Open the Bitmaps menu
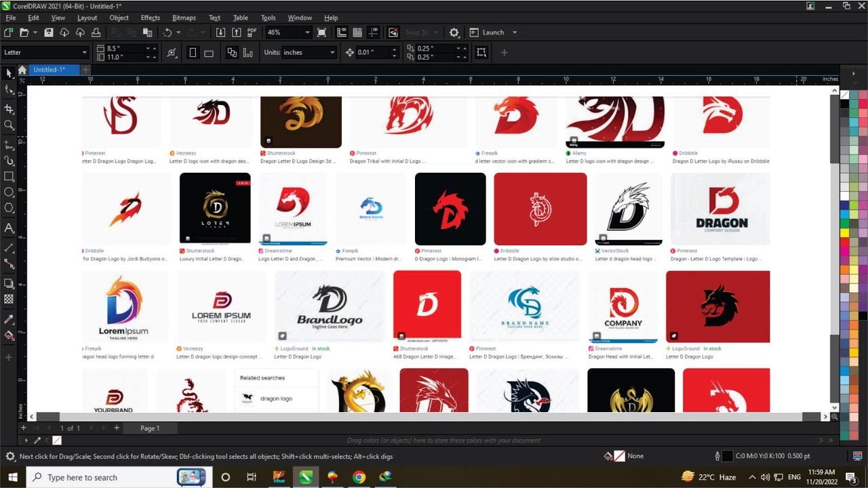This screenshot has width=868, height=488. tap(184, 18)
